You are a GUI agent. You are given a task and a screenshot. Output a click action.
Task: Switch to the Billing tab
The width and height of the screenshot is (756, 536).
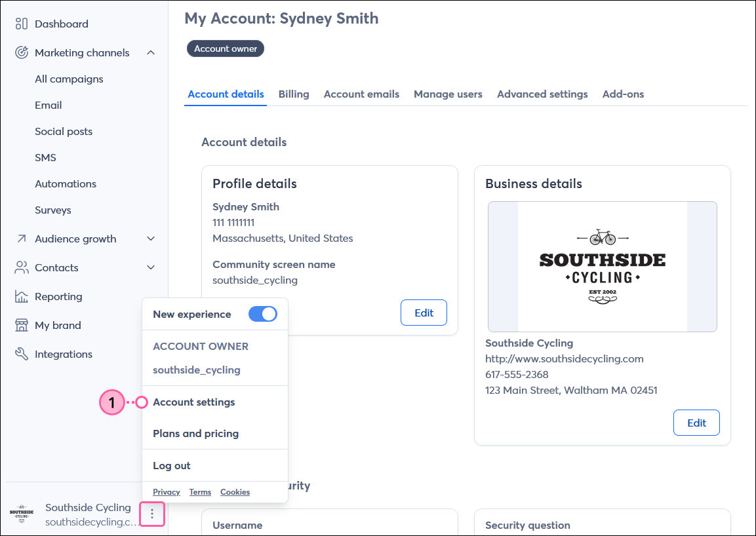[x=294, y=94]
